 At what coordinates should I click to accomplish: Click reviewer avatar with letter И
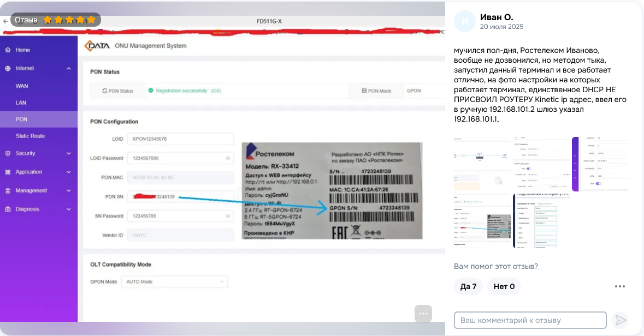464,21
